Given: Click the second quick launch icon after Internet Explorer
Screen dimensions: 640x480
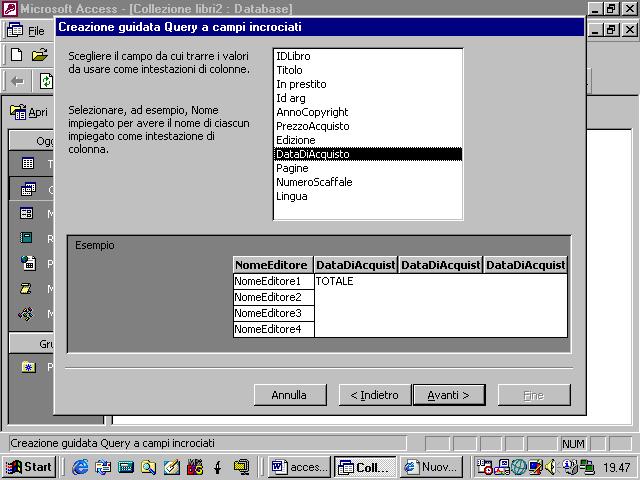Looking at the screenshot, I should pos(103,467).
